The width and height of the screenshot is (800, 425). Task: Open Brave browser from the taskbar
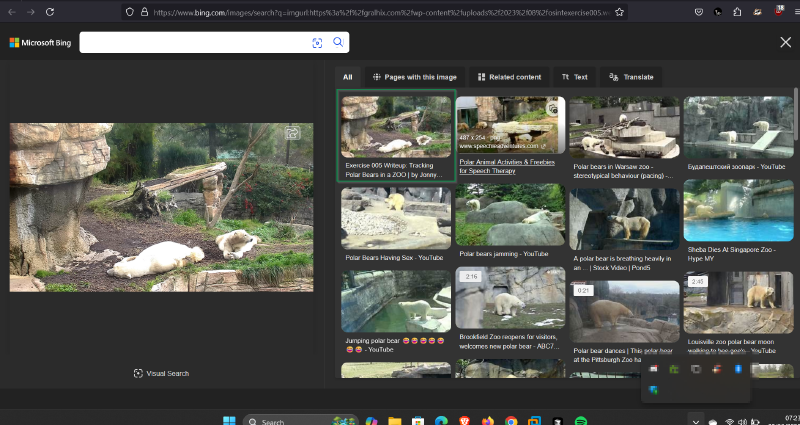(464, 421)
